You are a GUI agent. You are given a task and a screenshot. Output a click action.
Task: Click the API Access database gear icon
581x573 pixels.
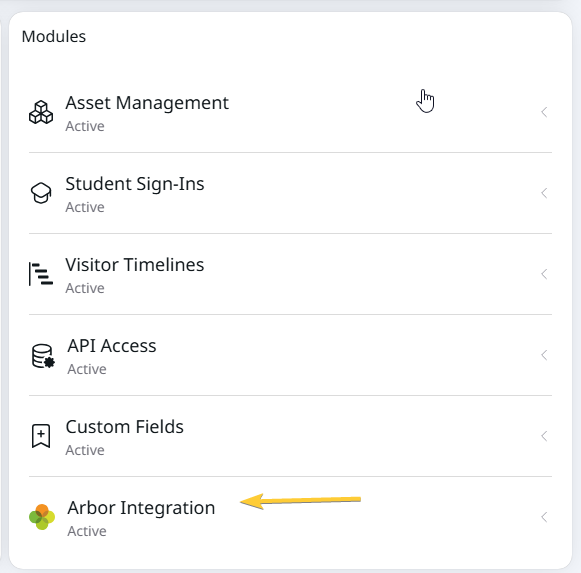(x=43, y=356)
